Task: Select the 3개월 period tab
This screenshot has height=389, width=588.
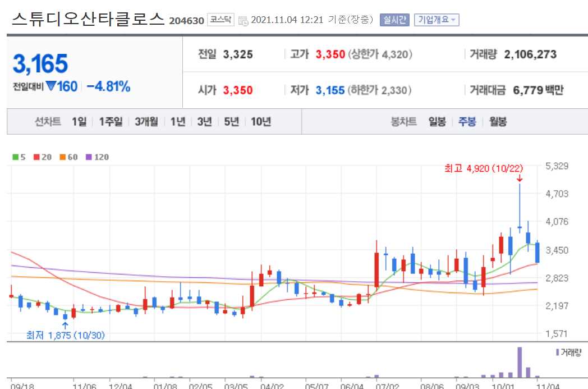Action: point(147,121)
